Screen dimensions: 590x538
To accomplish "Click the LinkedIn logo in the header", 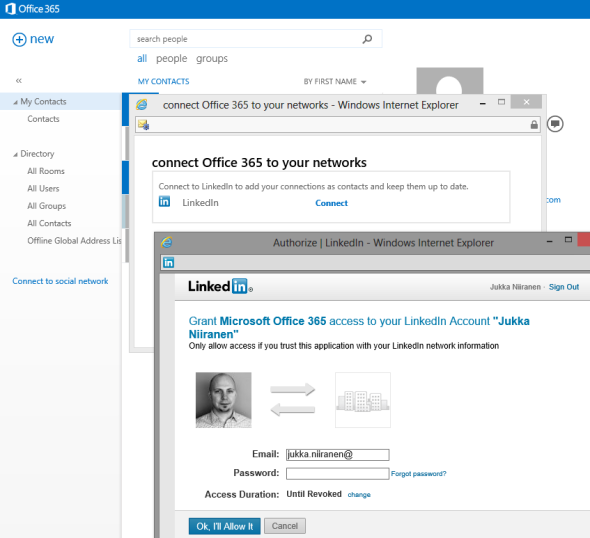I will pos(220,287).
